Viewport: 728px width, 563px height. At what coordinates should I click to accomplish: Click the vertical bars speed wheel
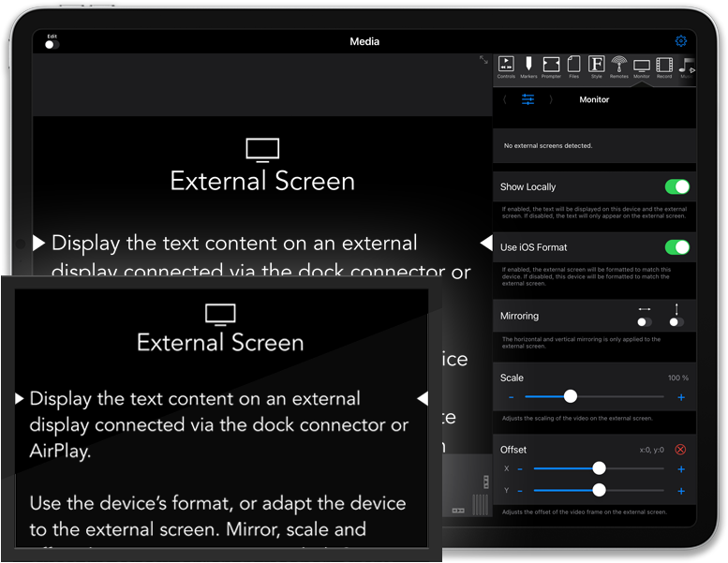pyautogui.click(x=480, y=505)
